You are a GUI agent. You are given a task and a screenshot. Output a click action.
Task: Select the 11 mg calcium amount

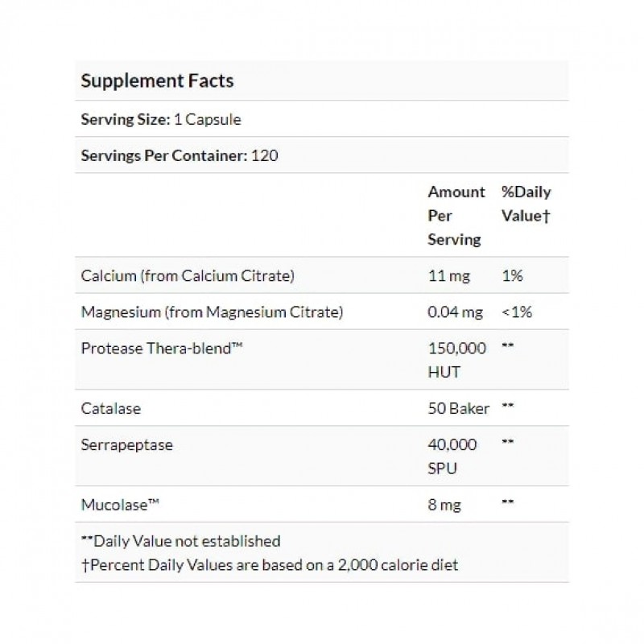click(447, 276)
